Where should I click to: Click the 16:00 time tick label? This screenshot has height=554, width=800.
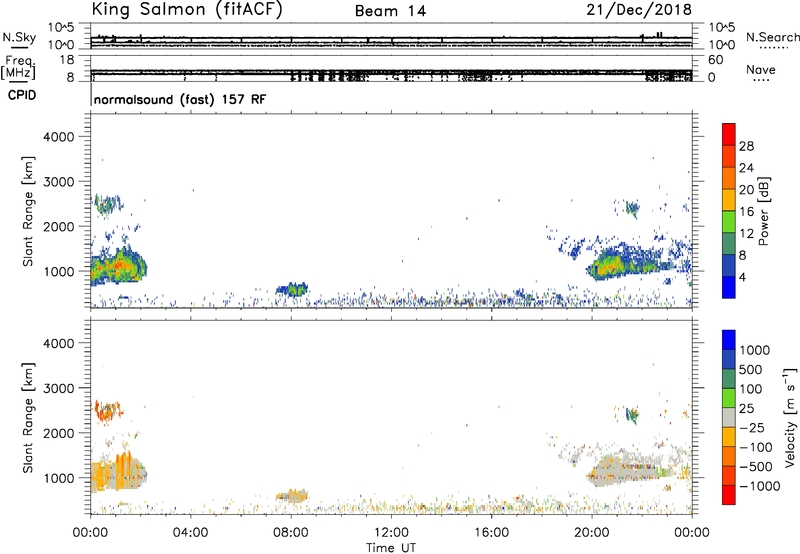pos(491,533)
